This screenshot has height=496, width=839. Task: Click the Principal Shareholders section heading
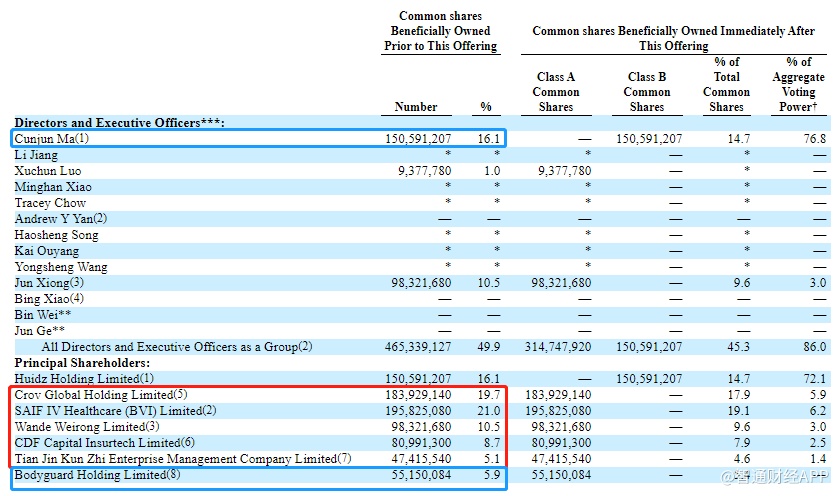[82, 363]
